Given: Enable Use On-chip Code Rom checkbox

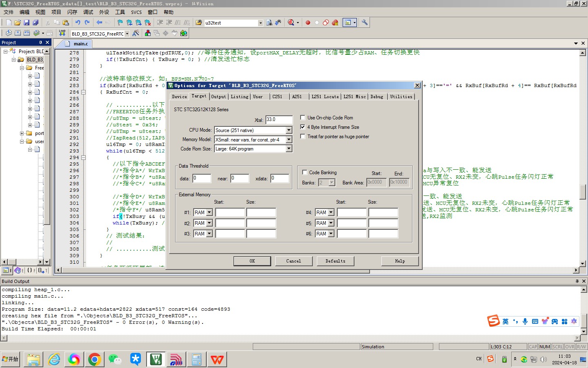Looking at the screenshot, I should 303,117.
